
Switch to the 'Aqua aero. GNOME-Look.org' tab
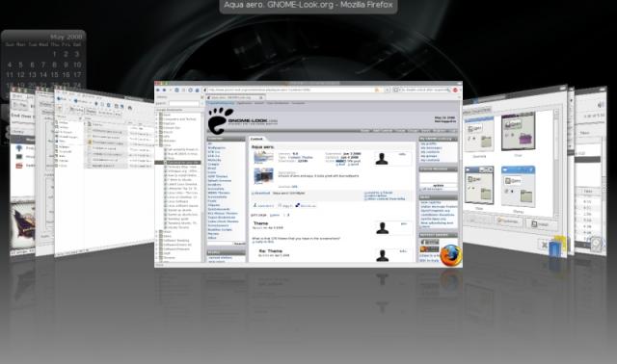(x=235, y=97)
